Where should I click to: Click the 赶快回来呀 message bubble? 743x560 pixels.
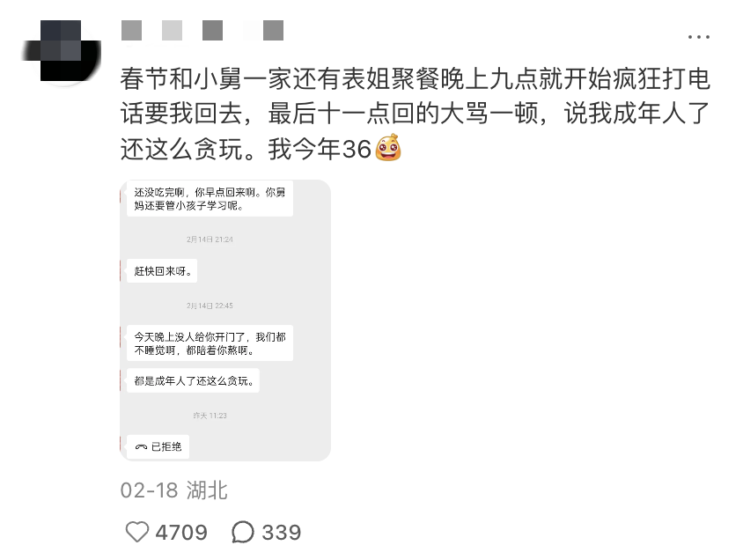(x=162, y=271)
